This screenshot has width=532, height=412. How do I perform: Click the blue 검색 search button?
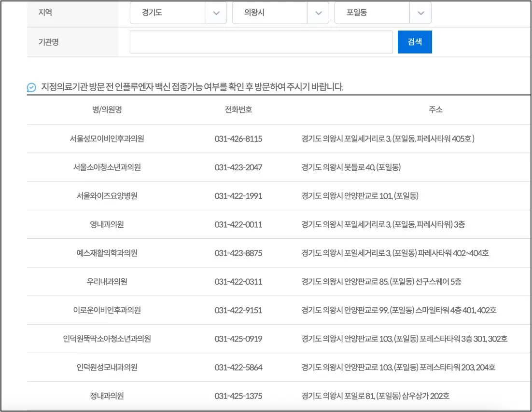[x=415, y=42]
